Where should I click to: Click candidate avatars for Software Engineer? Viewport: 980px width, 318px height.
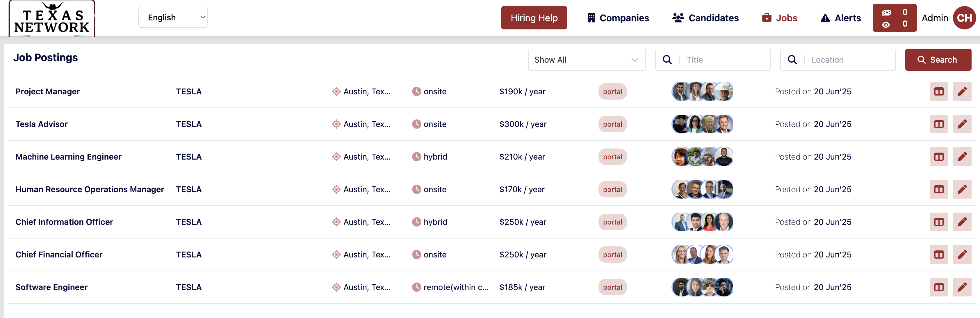tap(702, 287)
